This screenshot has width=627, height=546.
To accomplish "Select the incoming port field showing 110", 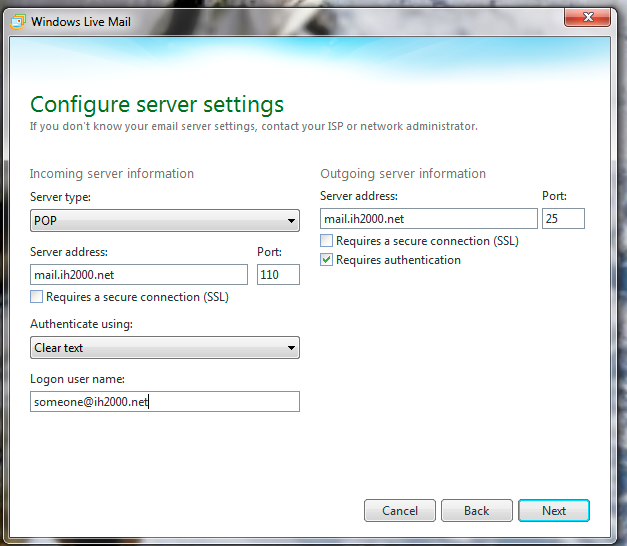I will [x=278, y=275].
